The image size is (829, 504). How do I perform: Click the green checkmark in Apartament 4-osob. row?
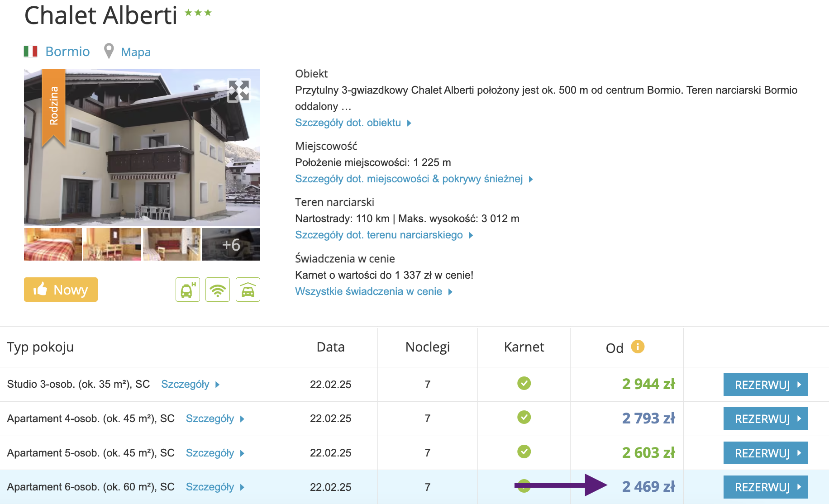(524, 417)
